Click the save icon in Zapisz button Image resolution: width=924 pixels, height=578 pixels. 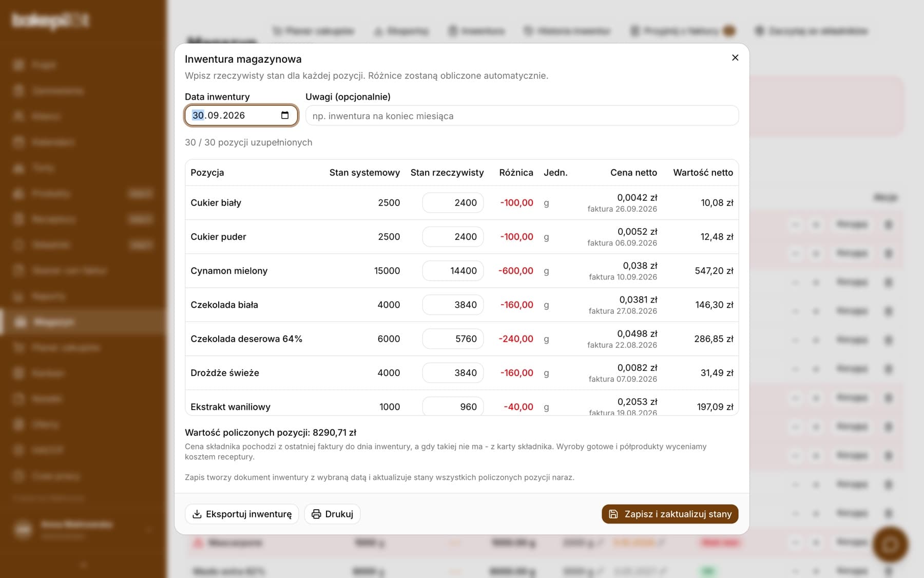coord(613,514)
